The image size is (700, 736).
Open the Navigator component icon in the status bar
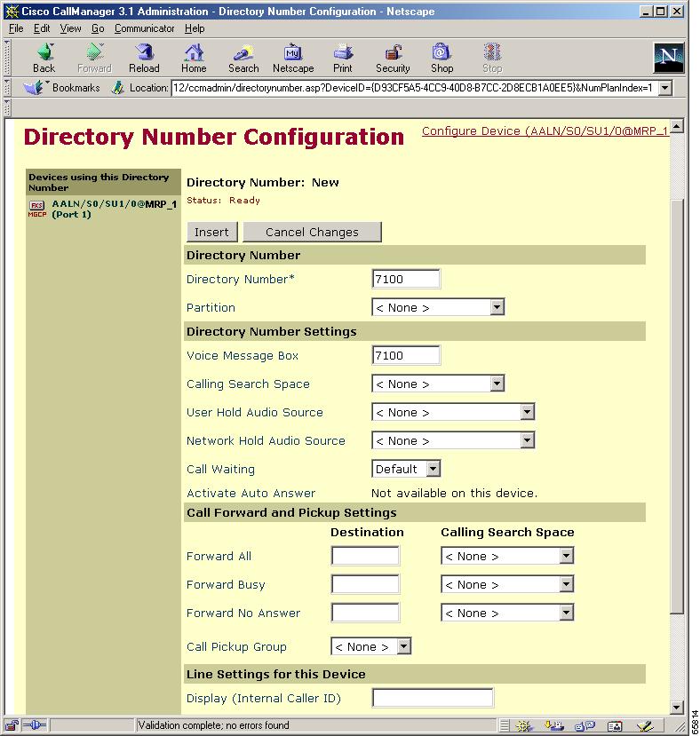pyautogui.click(x=524, y=725)
